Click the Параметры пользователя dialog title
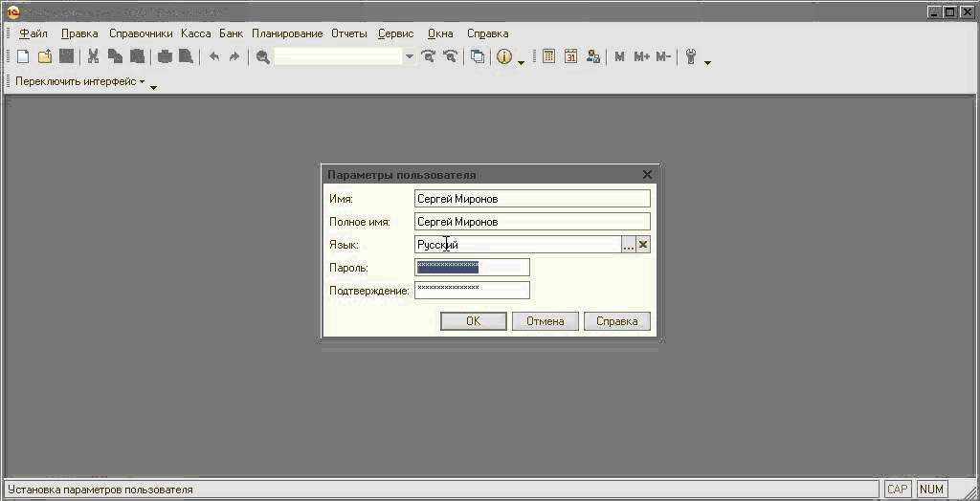 (x=401, y=175)
